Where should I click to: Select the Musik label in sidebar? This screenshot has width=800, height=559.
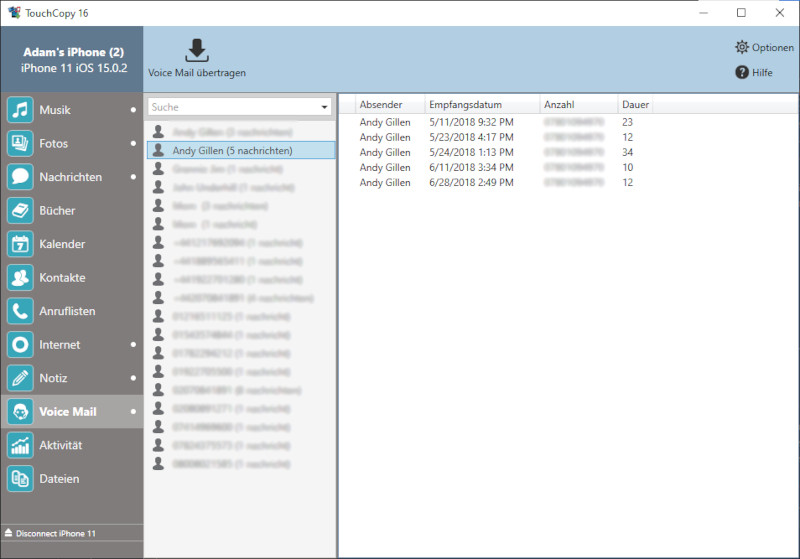(x=55, y=110)
